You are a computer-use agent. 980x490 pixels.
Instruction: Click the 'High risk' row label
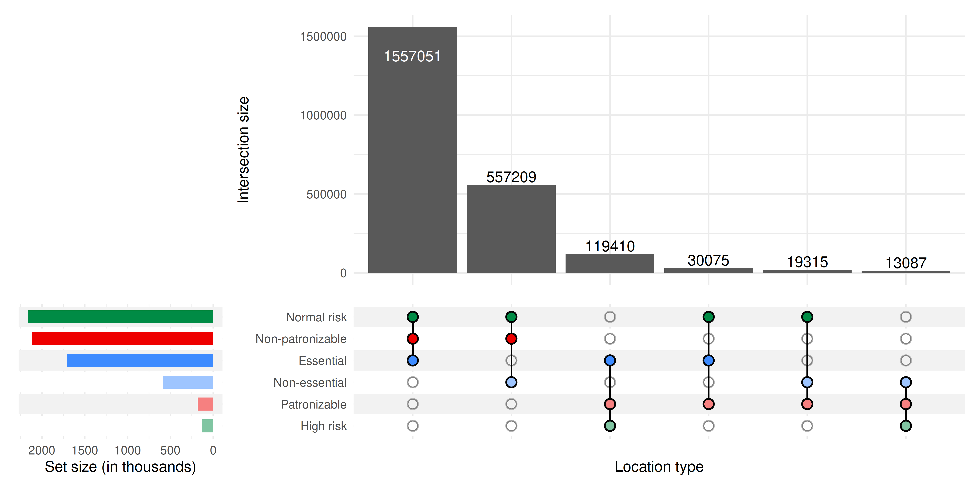[323, 426]
